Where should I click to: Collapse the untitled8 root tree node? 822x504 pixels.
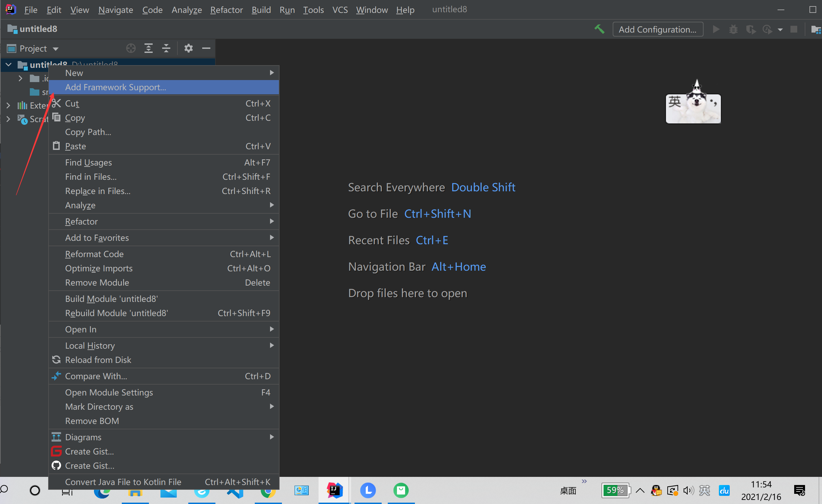pos(9,64)
